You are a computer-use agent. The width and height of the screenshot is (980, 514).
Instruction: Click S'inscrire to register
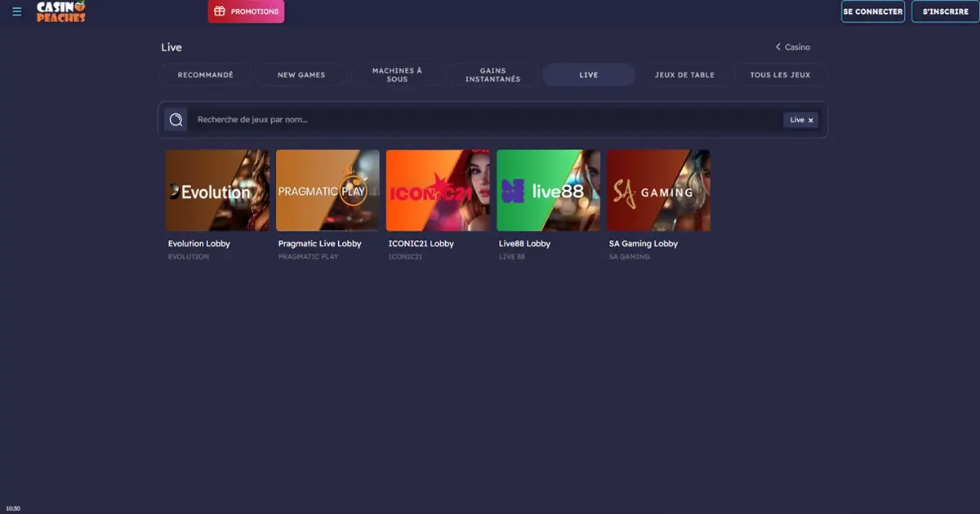945,11
